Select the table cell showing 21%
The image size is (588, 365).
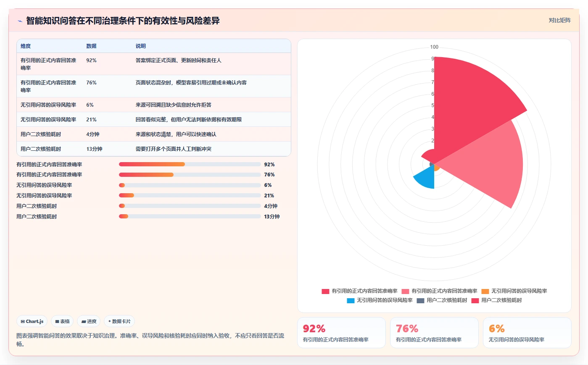click(91, 120)
